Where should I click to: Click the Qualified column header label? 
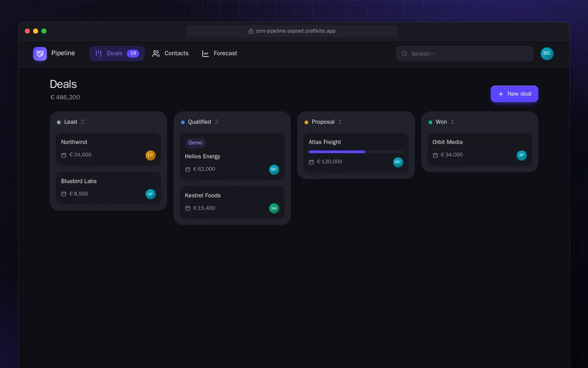(x=199, y=122)
